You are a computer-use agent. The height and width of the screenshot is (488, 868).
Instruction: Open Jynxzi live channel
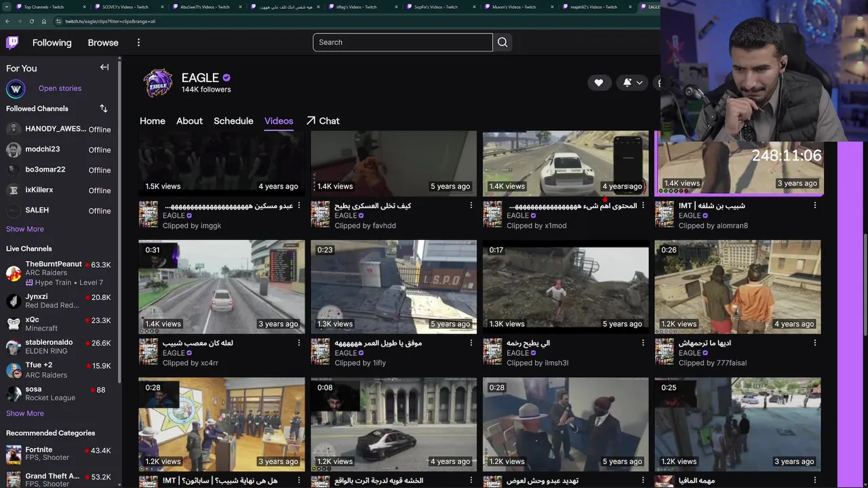(60, 301)
